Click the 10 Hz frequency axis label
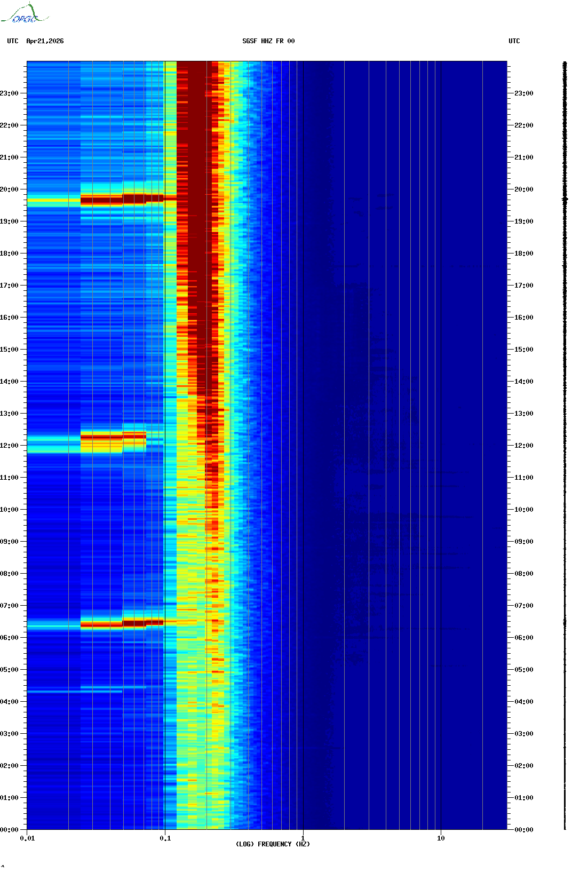The height and width of the screenshot is (872, 588). pos(441,838)
